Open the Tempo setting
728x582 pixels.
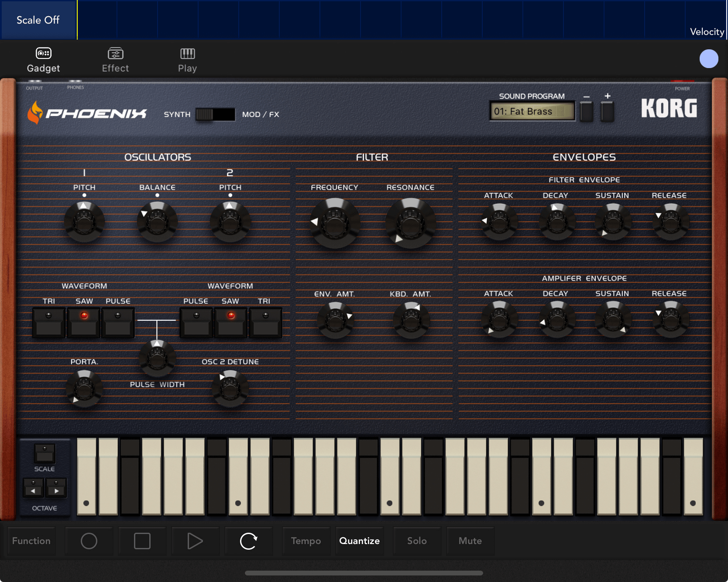306,541
